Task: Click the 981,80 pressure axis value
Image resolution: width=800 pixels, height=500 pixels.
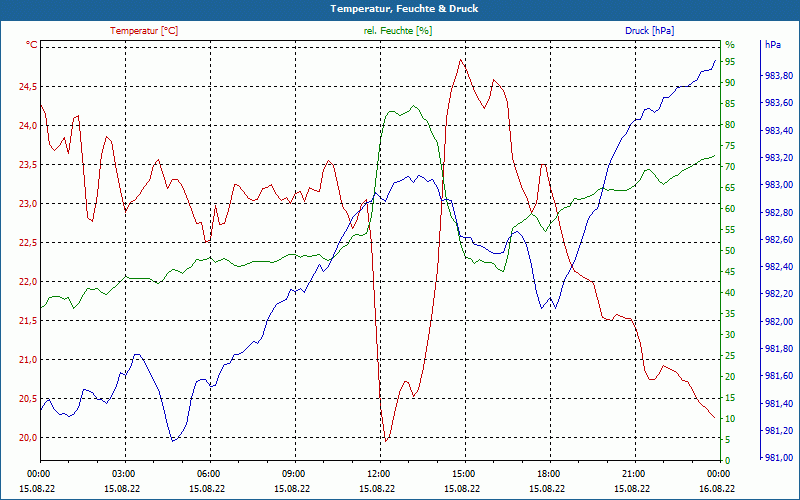Action: (779, 349)
